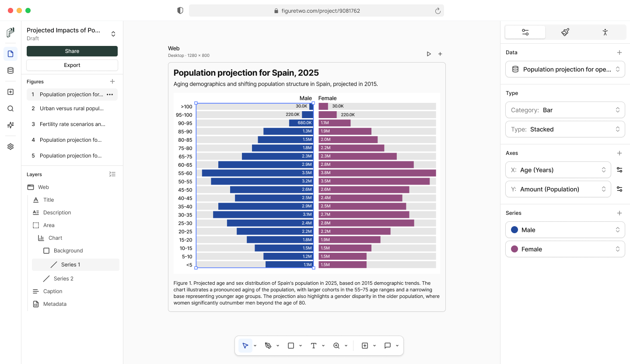Click the layers list options icon
Image resolution: width=630 pixels, height=364 pixels.
tap(112, 174)
